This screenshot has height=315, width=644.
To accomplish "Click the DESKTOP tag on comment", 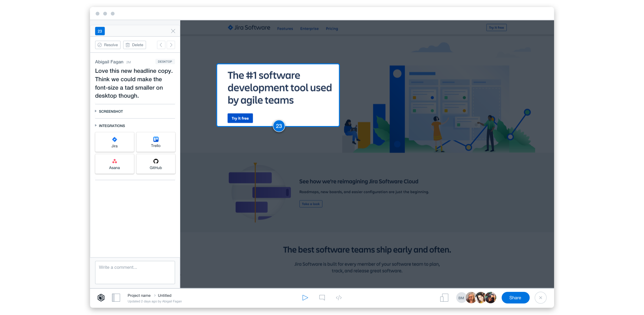I will pyautogui.click(x=165, y=62).
